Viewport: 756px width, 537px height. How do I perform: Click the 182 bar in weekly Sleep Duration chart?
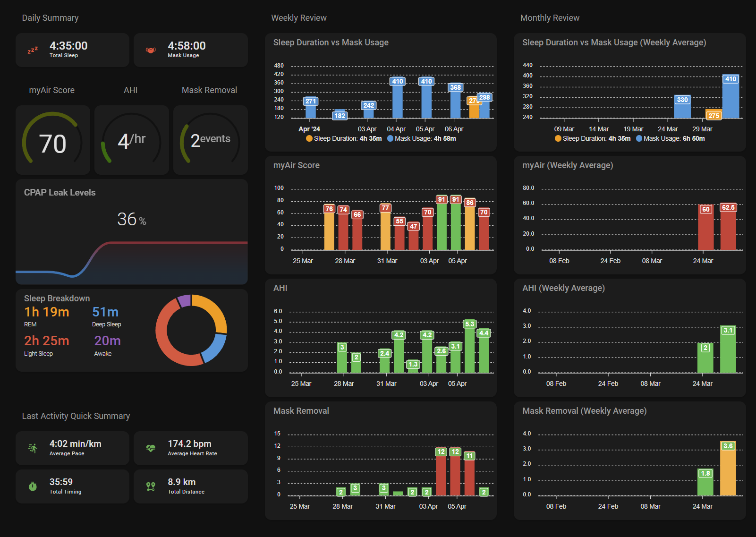[x=340, y=114]
